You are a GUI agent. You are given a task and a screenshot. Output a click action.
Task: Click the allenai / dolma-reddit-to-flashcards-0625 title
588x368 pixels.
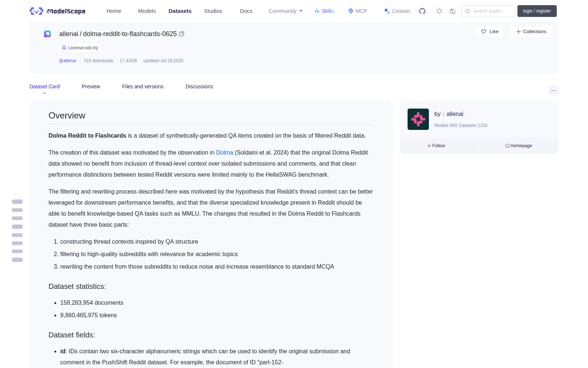coord(118,34)
